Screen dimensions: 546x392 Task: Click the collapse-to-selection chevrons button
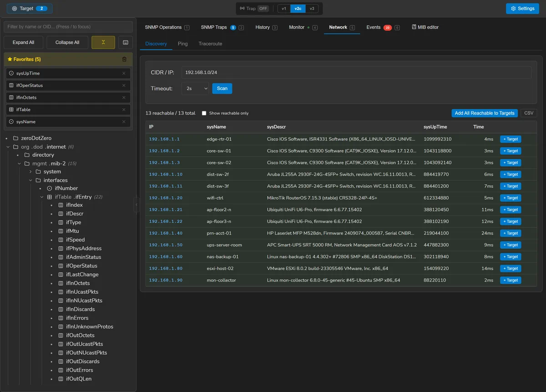coord(103,42)
